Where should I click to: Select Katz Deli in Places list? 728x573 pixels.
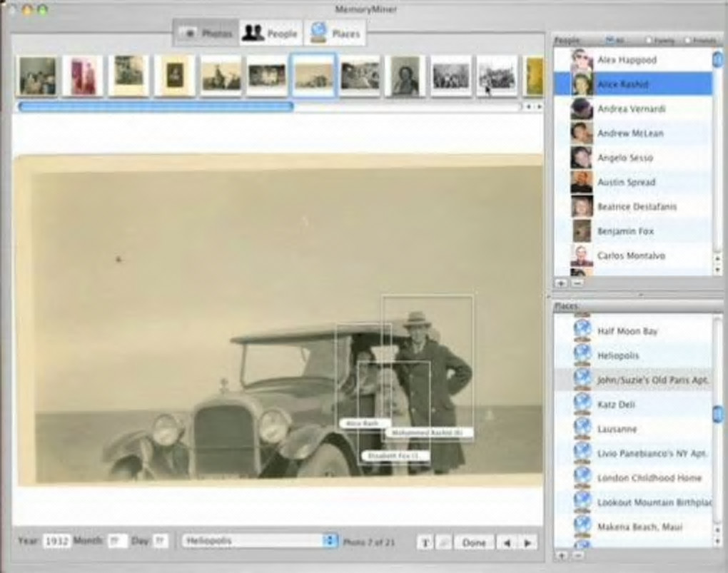[616, 405]
